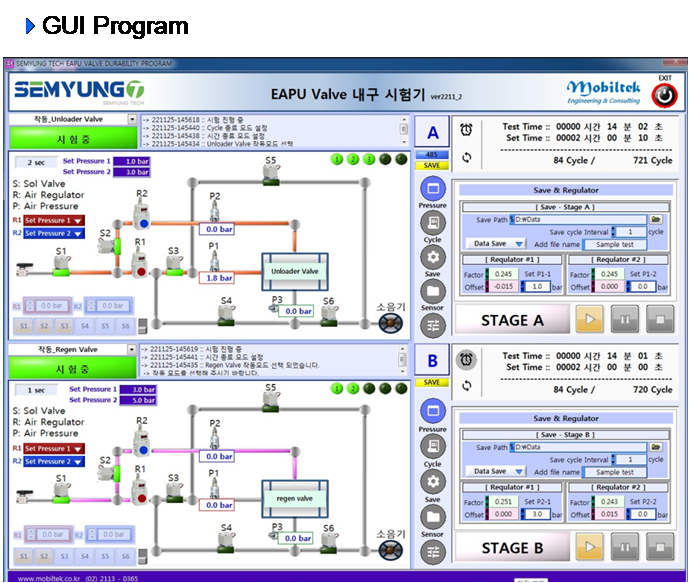This screenshot has width=689, height=583.
Task: Click the green 시험중 status button for Unloader Valve
Action: pyautogui.click(x=73, y=139)
